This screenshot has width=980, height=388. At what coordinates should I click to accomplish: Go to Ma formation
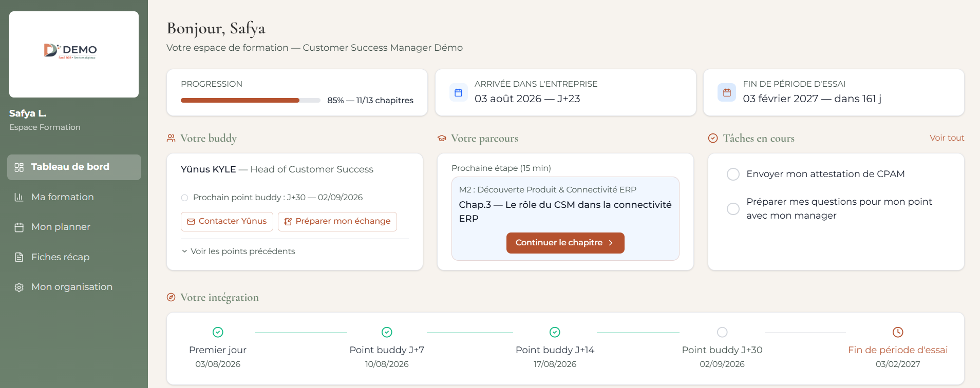click(74, 197)
